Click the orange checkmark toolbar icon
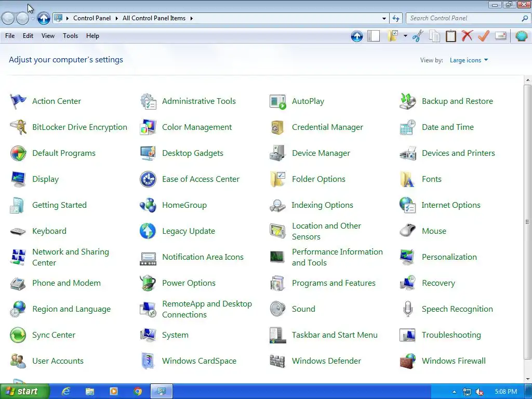This screenshot has height=399, width=532. point(484,36)
